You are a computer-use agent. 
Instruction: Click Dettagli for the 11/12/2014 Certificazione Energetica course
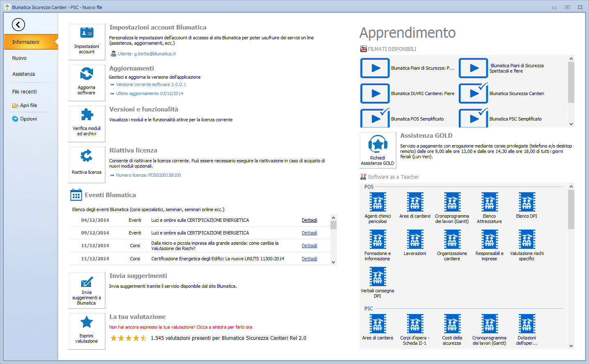point(309,259)
